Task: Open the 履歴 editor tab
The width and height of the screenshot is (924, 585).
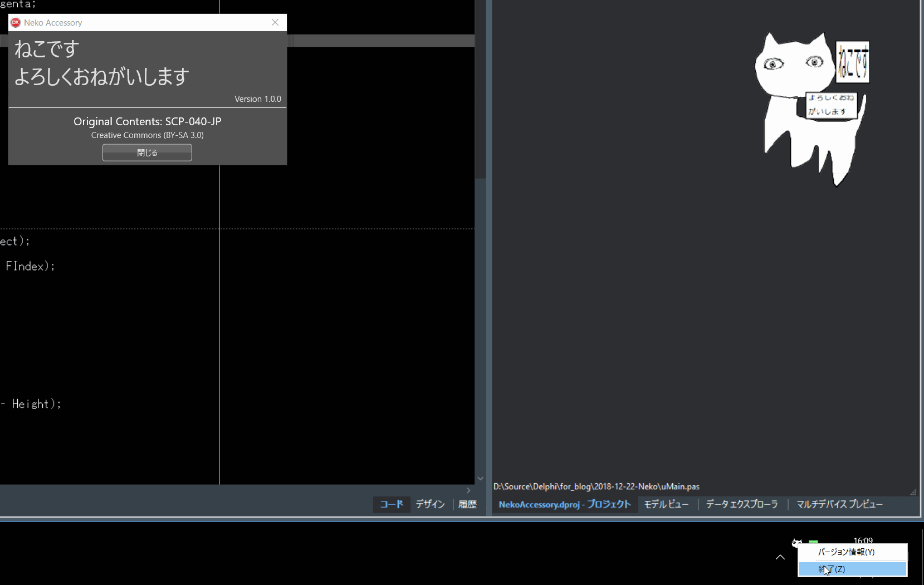Action: 467,504
